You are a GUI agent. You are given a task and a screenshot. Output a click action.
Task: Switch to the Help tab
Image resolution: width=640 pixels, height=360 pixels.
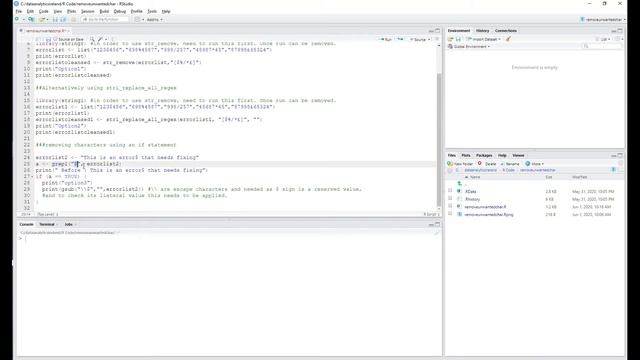(x=502, y=156)
